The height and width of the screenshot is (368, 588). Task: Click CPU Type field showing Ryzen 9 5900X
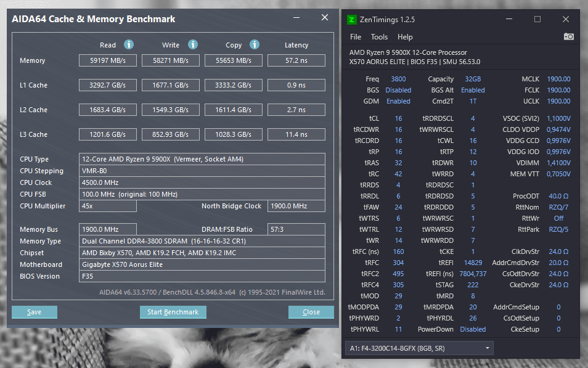[202, 159]
